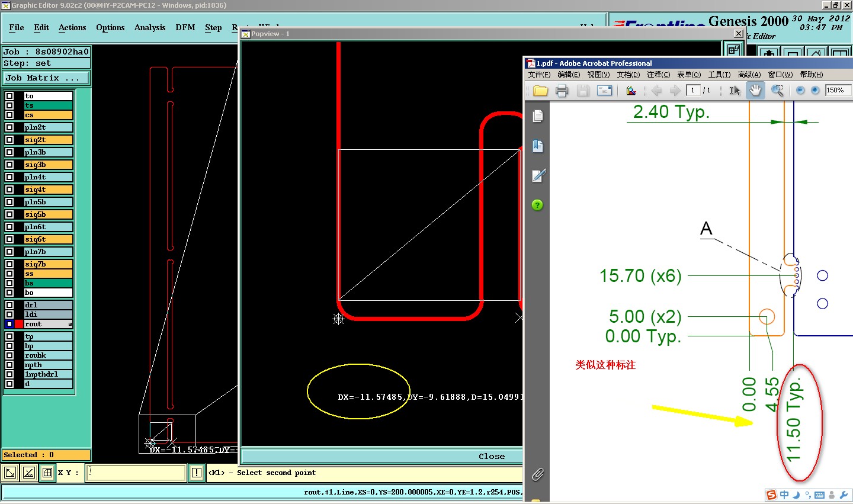This screenshot has height=504, width=853.
Task: Email the PDF via envelope icon
Action: coord(604,91)
